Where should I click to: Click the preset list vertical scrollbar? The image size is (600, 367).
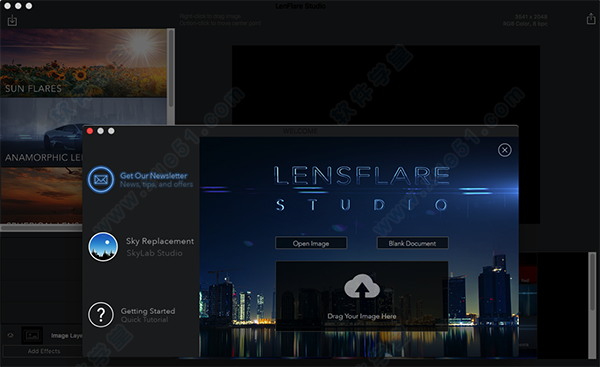tap(171, 69)
